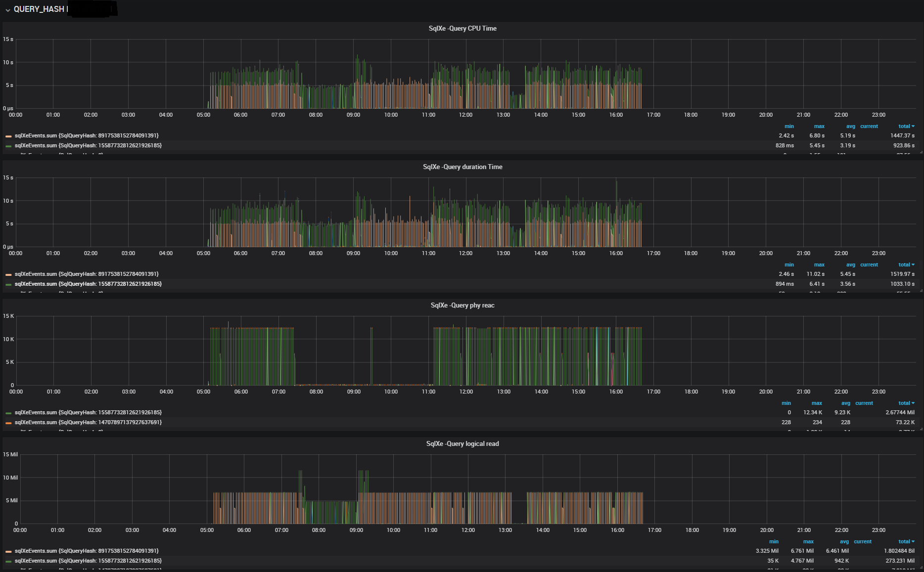
Task: Click the green legend marker in phy reac legend
Action: click(x=8, y=412)
